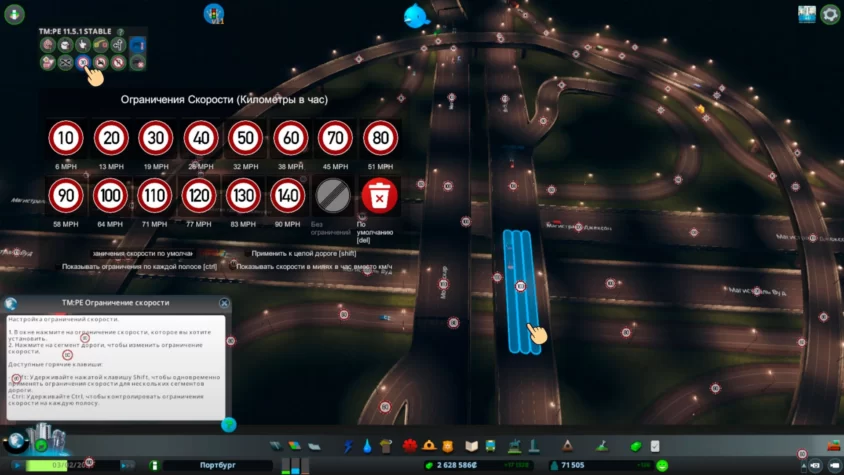Click the population count 71 505
Image resolution: width=844 pixels, height=475 pixels.
point(572,465)
